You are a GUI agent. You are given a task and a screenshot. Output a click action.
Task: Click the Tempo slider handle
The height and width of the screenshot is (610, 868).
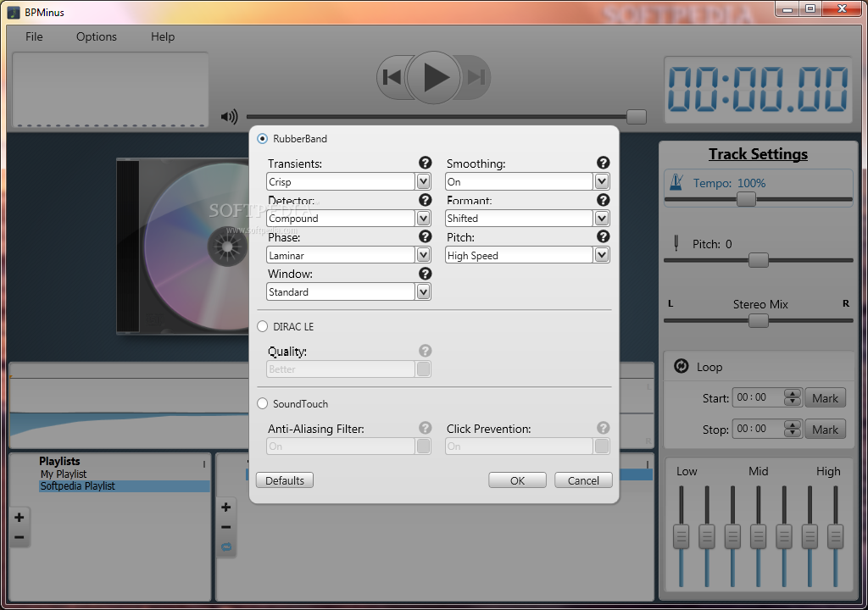(x=746, y=199)
